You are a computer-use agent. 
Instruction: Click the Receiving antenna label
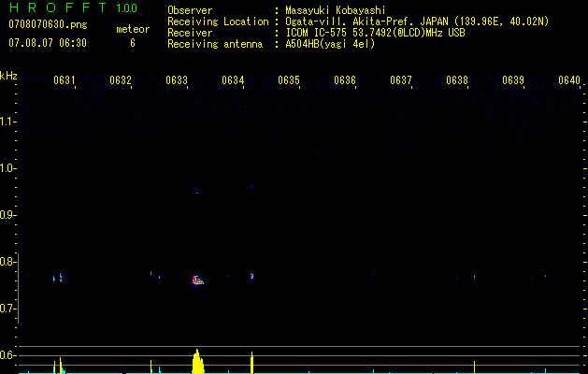pos(215,44)
